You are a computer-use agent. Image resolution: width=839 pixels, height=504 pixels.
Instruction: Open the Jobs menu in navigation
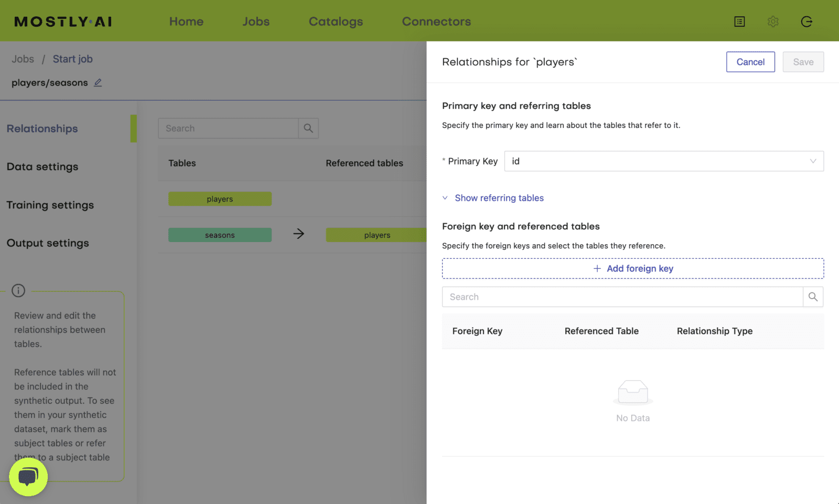point(256,21)
